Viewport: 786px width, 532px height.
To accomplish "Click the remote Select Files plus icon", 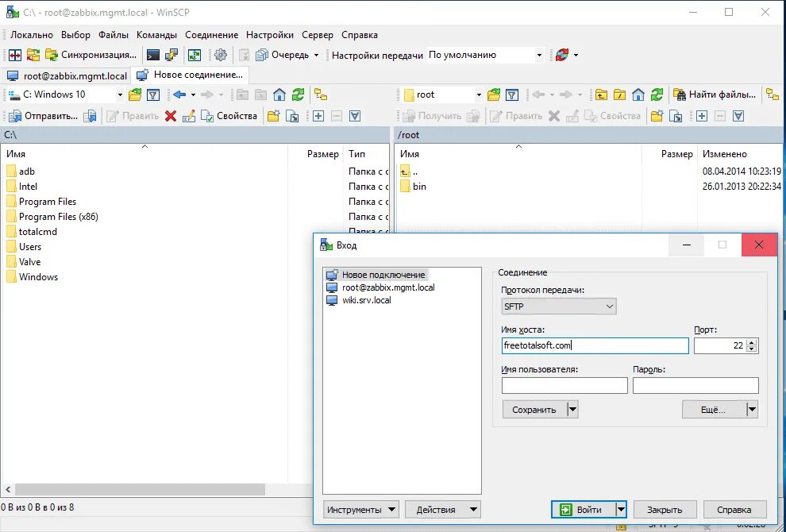I will [702, 116].
